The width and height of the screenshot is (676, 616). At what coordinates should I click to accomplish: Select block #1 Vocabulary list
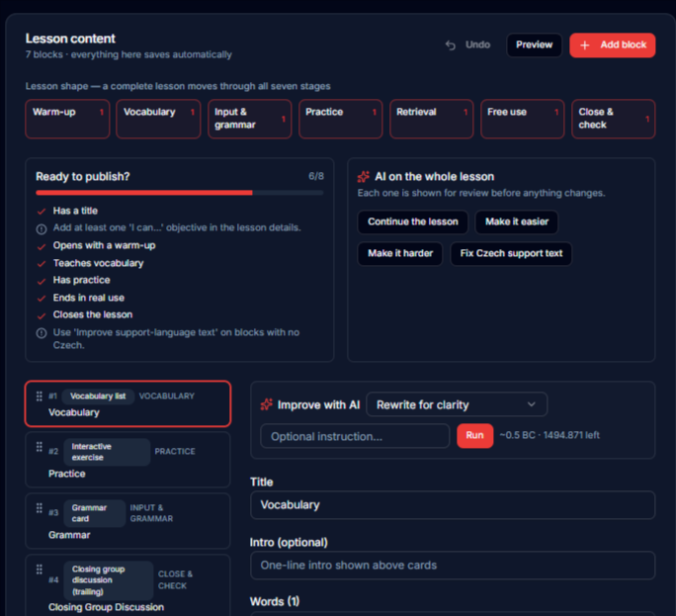pyautogui.click(x=127, y=403)
